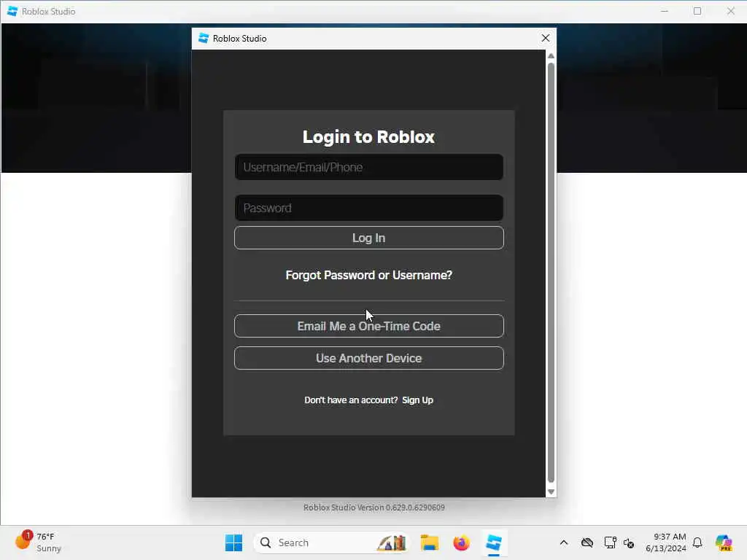Open the Windows Start menu
The height and width of the screenshot is (560, 747).
(233, 542)
